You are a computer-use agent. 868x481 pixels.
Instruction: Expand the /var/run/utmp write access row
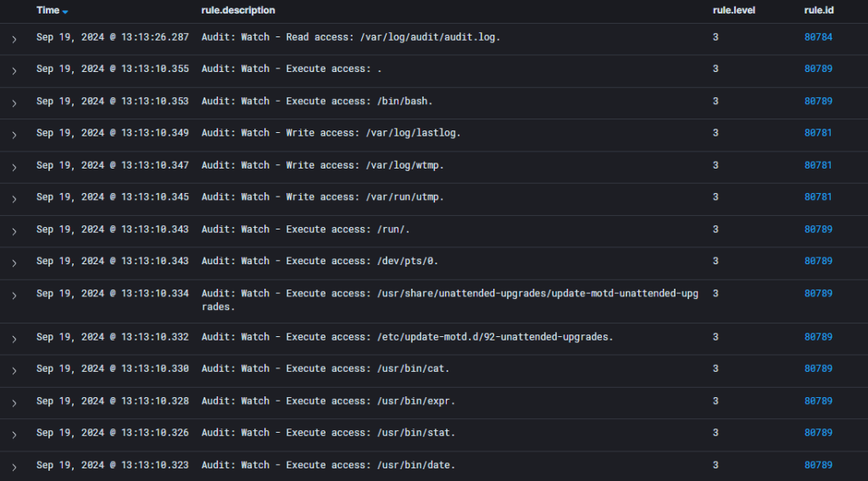(x=14, y=198)
